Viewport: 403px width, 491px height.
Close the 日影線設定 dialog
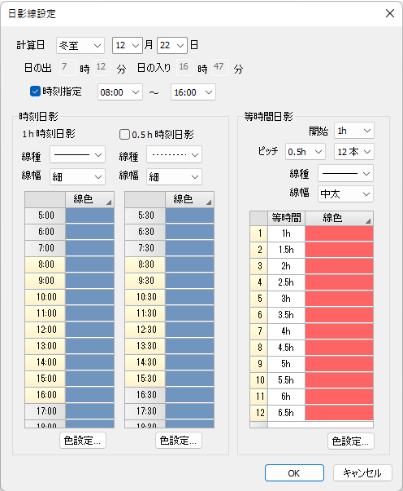click(390, 13)
